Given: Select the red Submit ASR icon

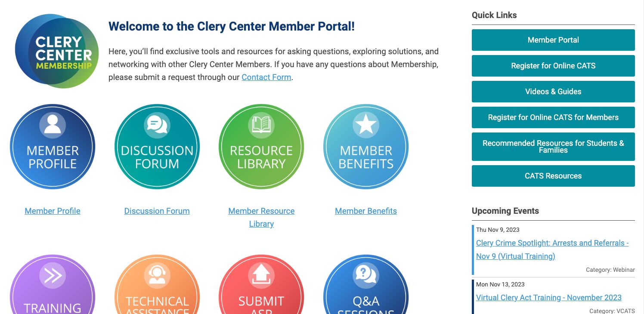Looking at the screenshot, I should click(x=261, y=284).
